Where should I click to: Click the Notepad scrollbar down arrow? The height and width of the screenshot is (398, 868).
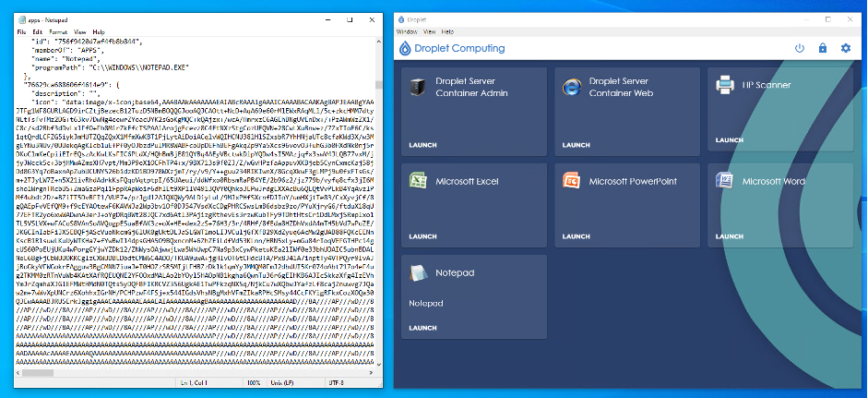[378, 367]
